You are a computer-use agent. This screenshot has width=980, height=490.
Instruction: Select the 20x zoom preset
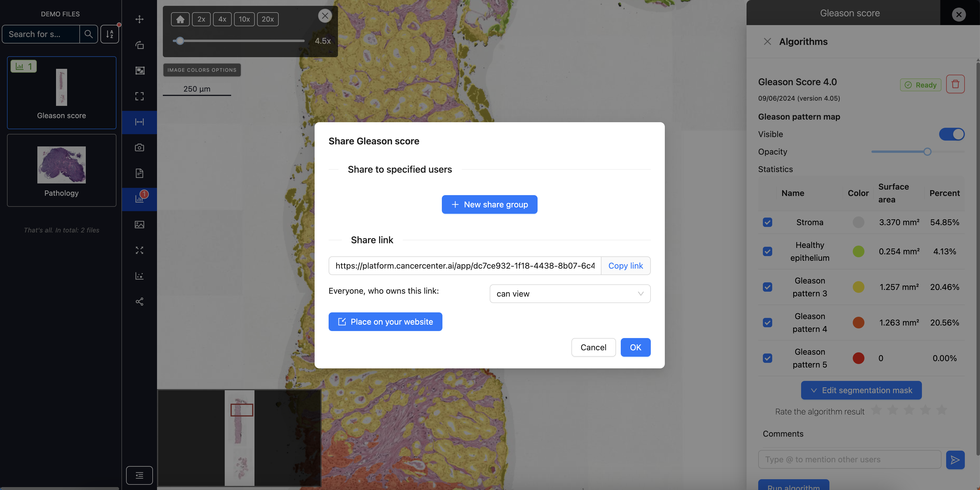tap(267, 19)
